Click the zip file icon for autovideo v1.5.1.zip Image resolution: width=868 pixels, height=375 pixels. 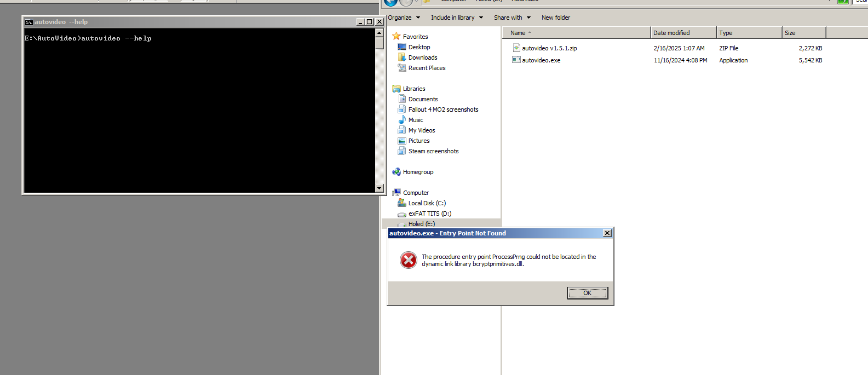coord(516,48)
